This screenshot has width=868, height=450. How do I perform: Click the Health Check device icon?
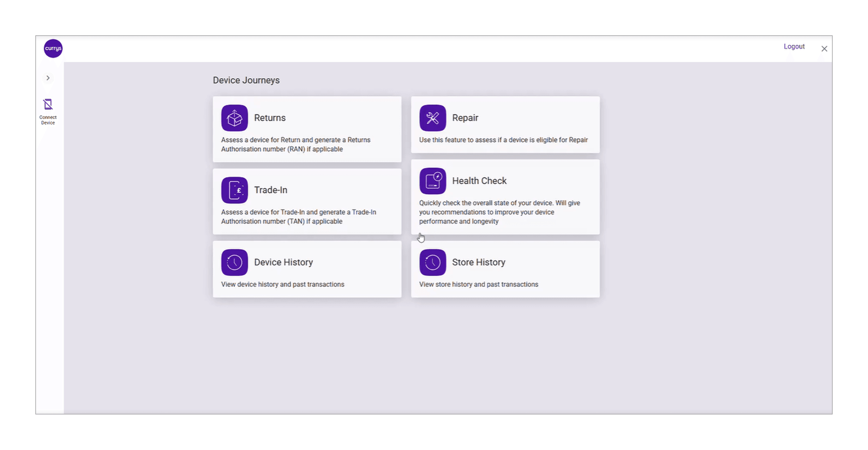point(432,181)
